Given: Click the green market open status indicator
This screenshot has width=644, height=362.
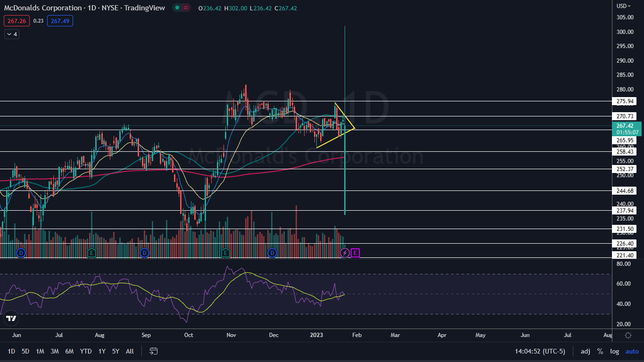Looking at the screenshot, I should coord(176,8).
